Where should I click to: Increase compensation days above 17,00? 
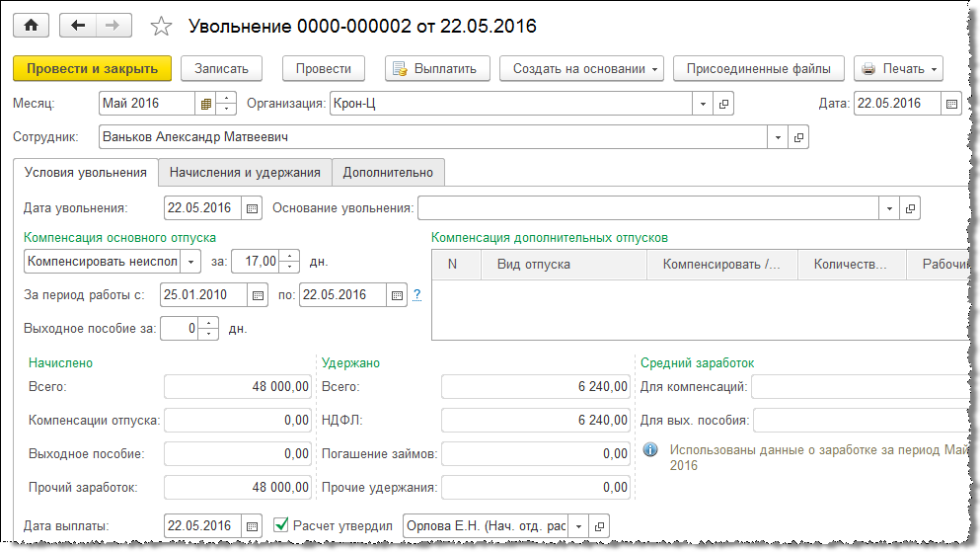(289, 256)
